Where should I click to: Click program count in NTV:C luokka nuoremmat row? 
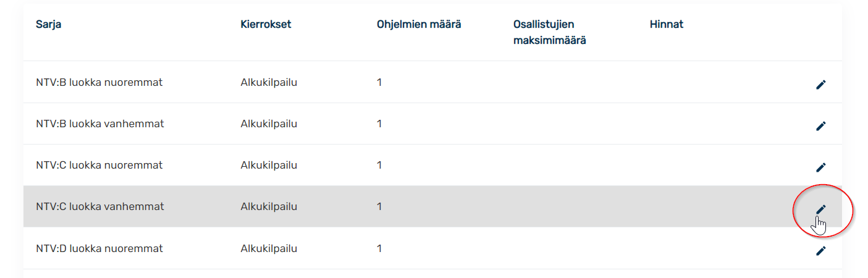click(379, 165)
